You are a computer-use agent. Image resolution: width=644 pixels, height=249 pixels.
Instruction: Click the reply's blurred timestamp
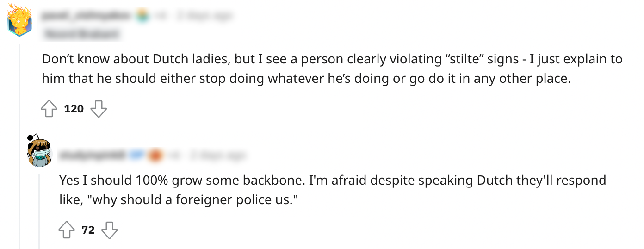point(217,156)
